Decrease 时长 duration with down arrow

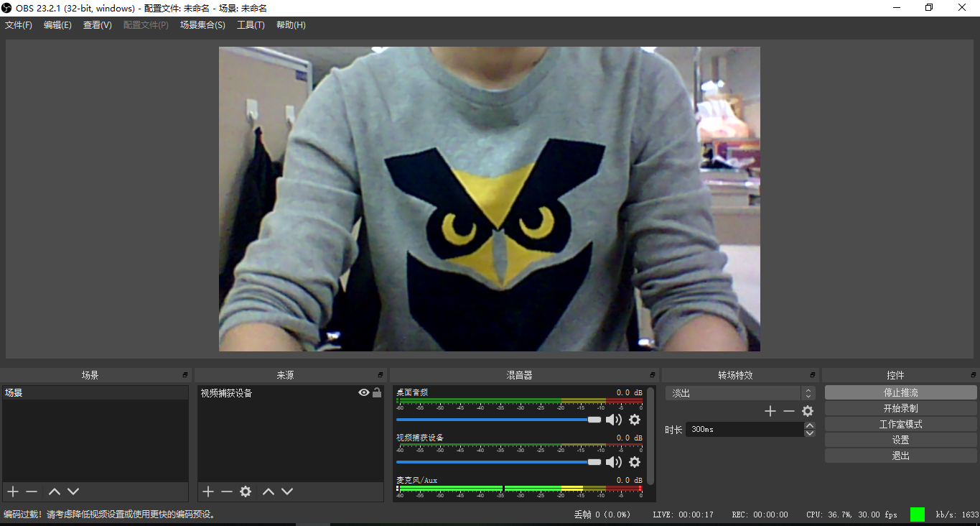point(810,433)
